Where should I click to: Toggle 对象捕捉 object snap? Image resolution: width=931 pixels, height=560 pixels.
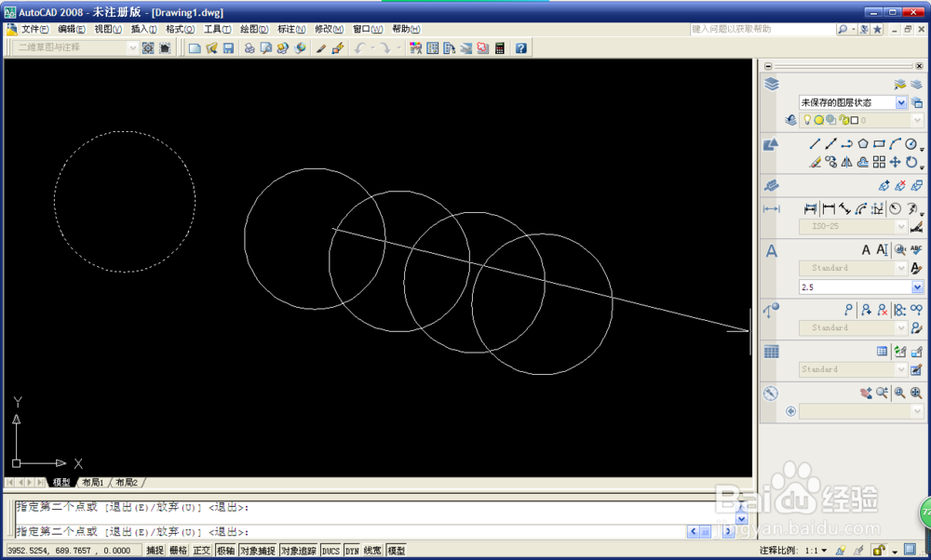click(x=257, y=551)
